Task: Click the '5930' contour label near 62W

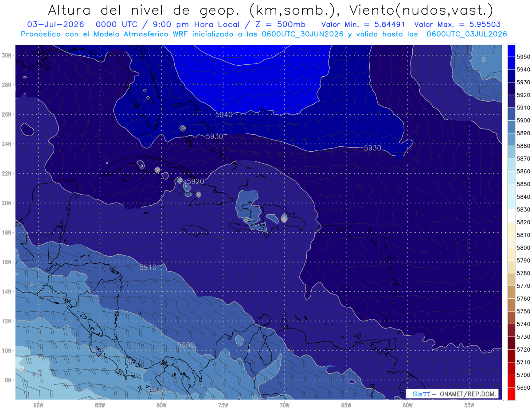Action: click(x=372, y=148)
